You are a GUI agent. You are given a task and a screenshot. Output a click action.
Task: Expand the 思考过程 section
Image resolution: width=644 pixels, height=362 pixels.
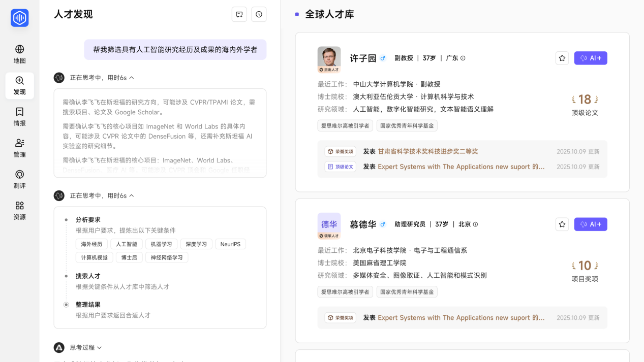100,348
